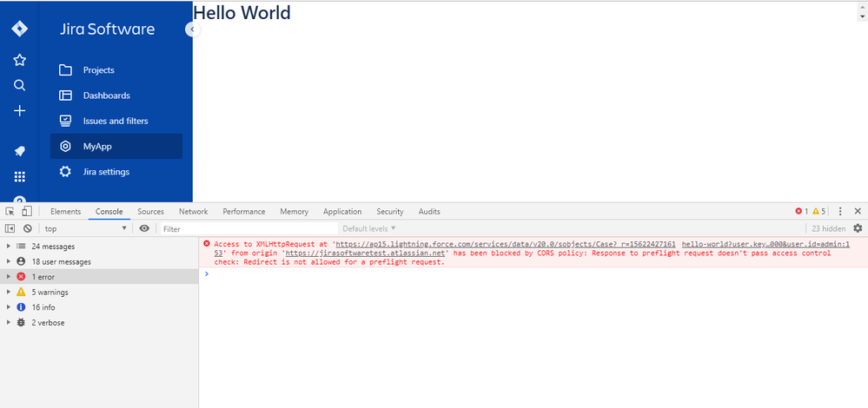Open the Default levels dropdown
Viewport: 868px width, 408px height.
[369, 228]
